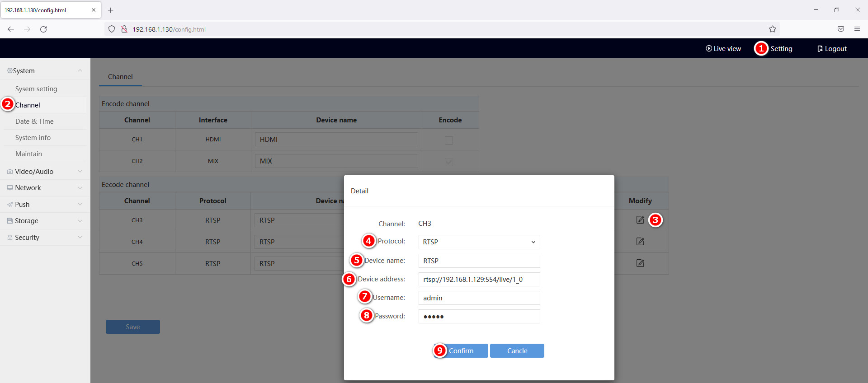Click the Save to Pocket icon
The image size is (868, 383).
(x=840, y=29)
